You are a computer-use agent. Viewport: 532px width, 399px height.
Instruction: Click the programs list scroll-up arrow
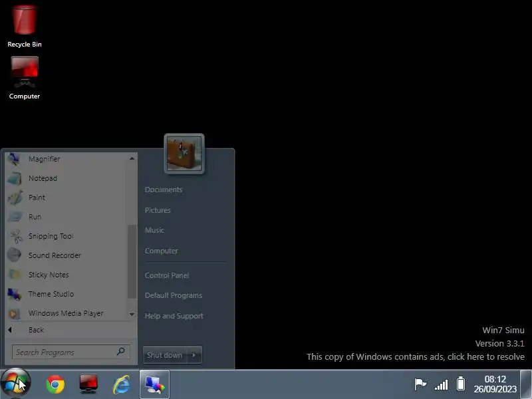click(132, 158)
